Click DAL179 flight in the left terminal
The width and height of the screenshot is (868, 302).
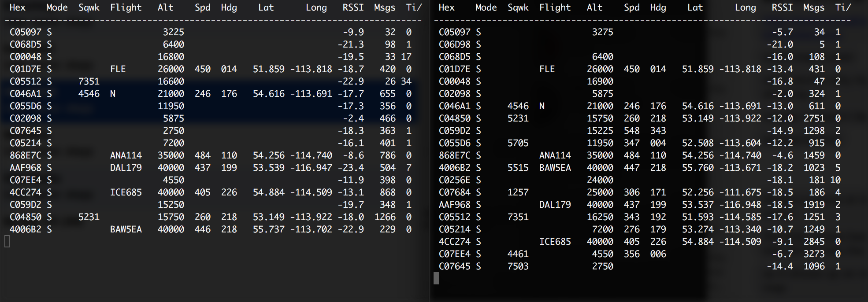126,168
